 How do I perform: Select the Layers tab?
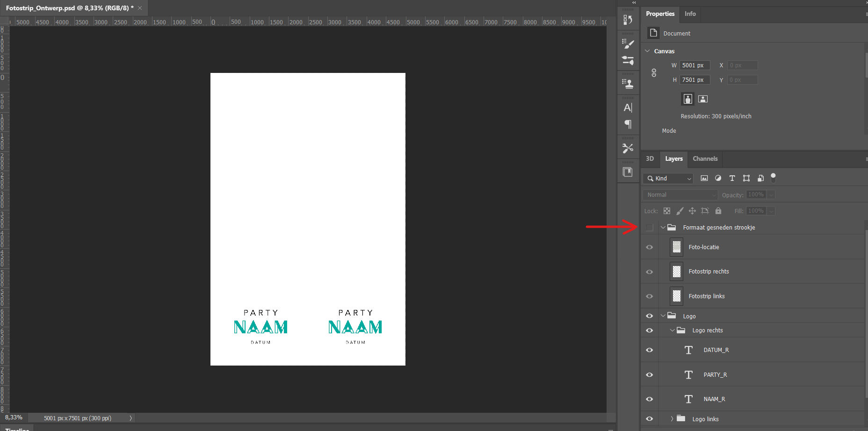pos(674,158)
